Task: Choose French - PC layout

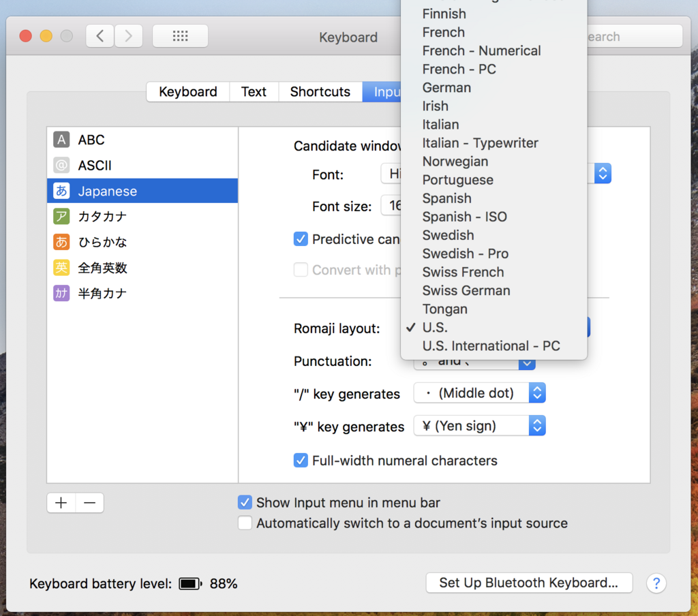Action: [494, 69]
